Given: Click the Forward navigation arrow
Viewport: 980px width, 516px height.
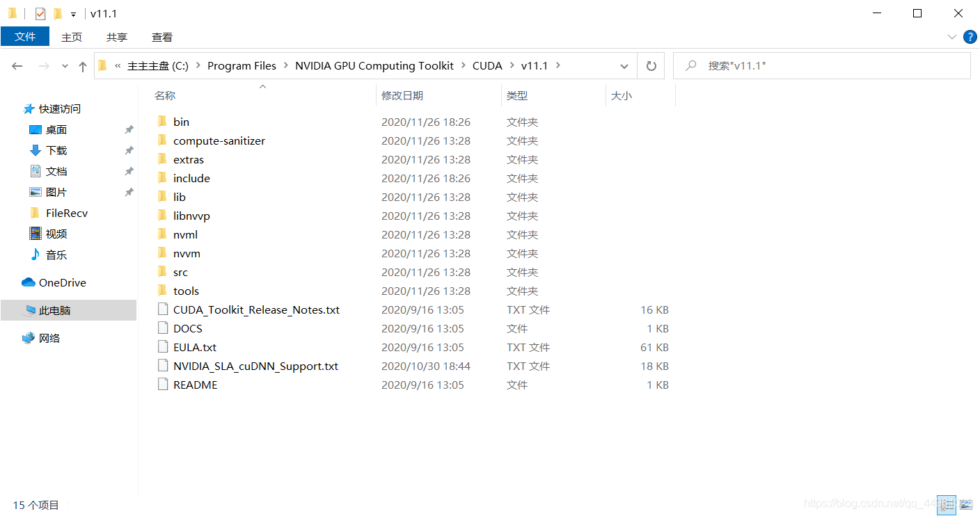Looking at the screenshot, I should (44, 65).
